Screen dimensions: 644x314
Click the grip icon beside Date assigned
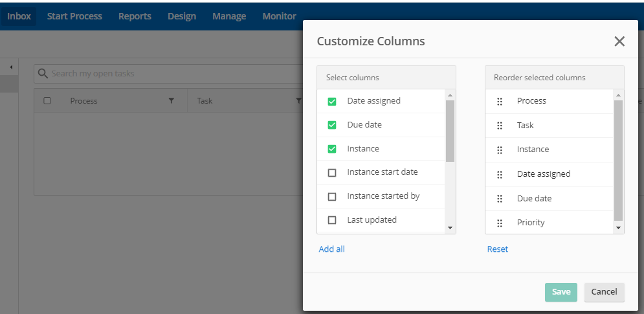pos(500,175)
